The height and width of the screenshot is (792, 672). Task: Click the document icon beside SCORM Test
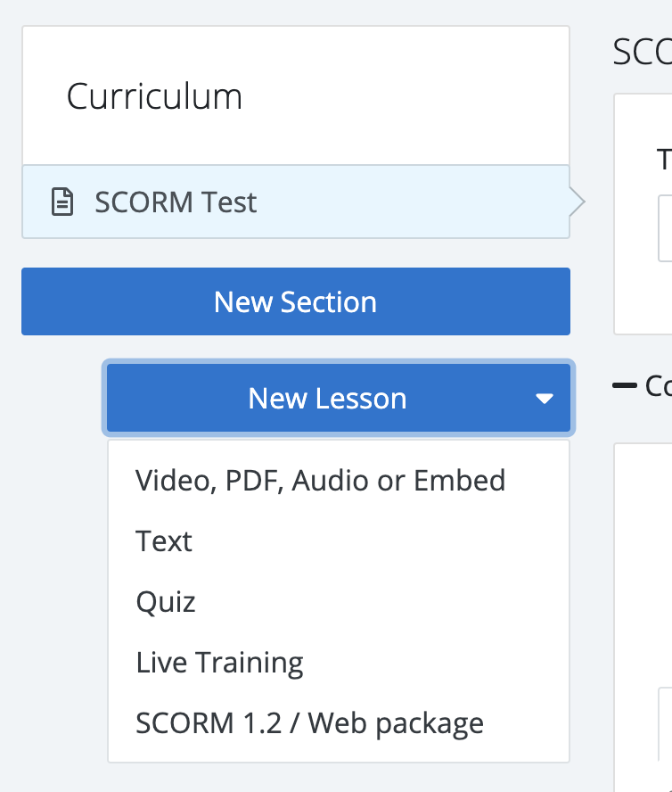(61, 202)
